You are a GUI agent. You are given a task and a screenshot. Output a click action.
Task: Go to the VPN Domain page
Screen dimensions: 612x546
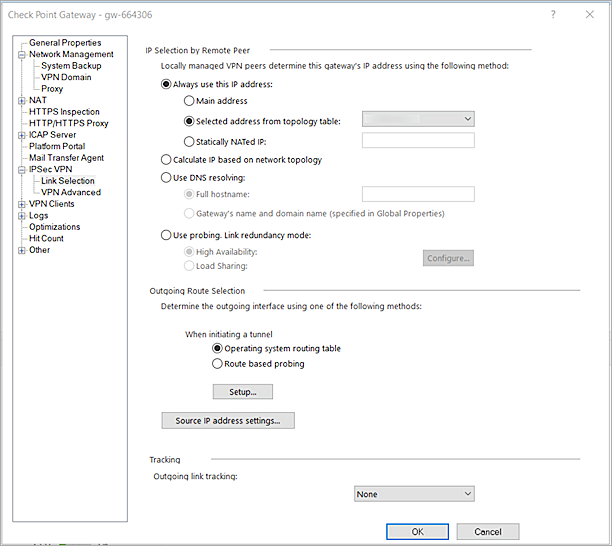(x=66, y=77)
